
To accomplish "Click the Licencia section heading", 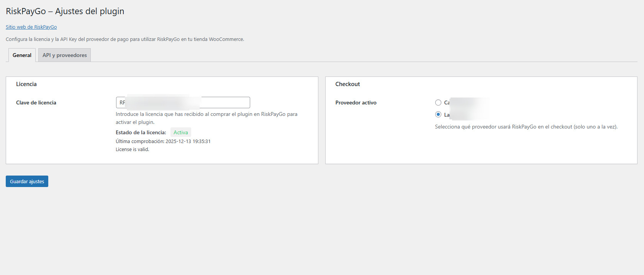I will point(26,84).
